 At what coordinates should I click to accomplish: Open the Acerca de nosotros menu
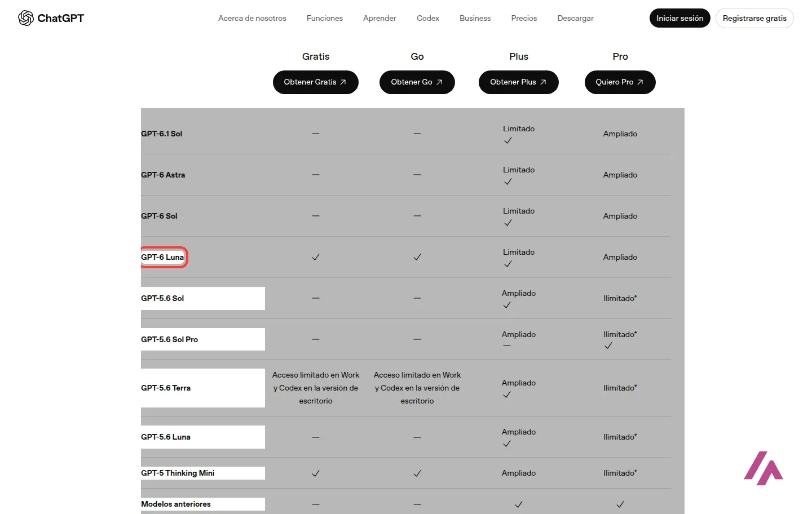(x=252, y=18)
